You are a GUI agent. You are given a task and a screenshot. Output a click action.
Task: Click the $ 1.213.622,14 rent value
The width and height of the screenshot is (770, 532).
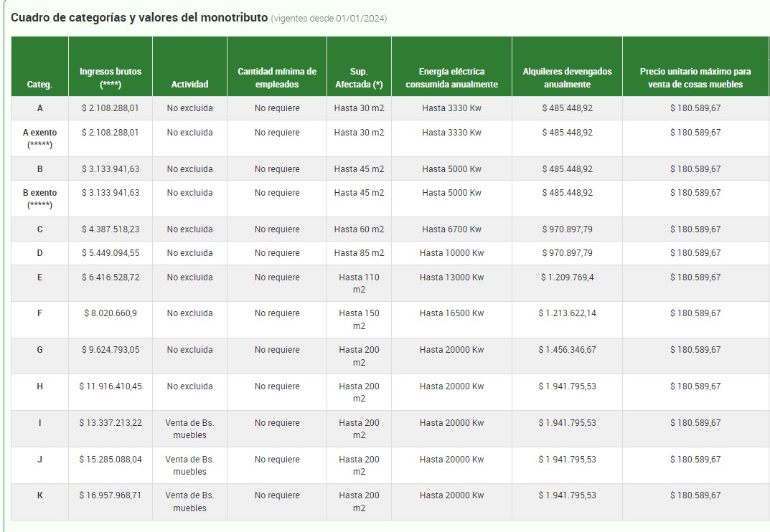point(567,313)
